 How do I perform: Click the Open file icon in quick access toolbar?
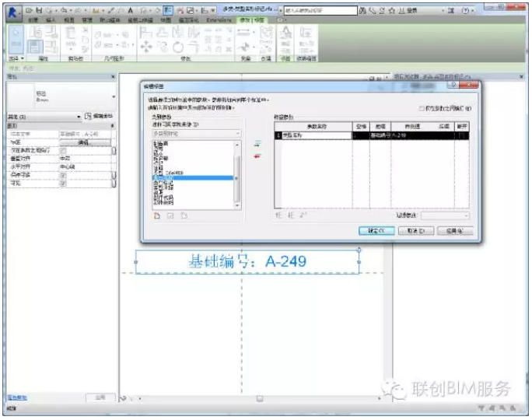30,11
